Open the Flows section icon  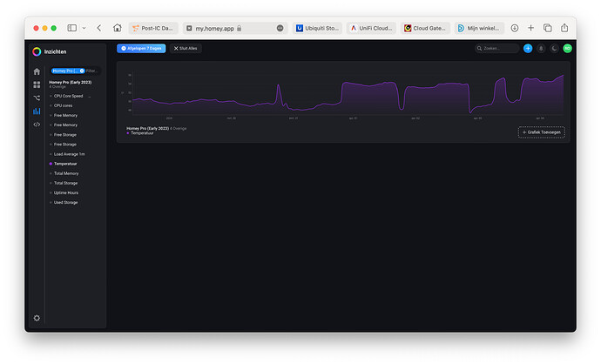[x=37, y=98]
